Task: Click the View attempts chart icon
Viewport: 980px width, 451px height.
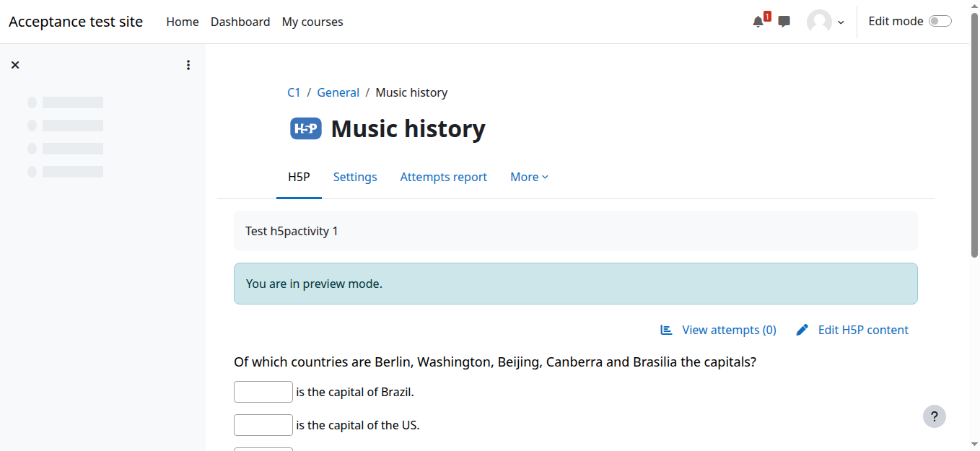Action: tap(666, 330)
